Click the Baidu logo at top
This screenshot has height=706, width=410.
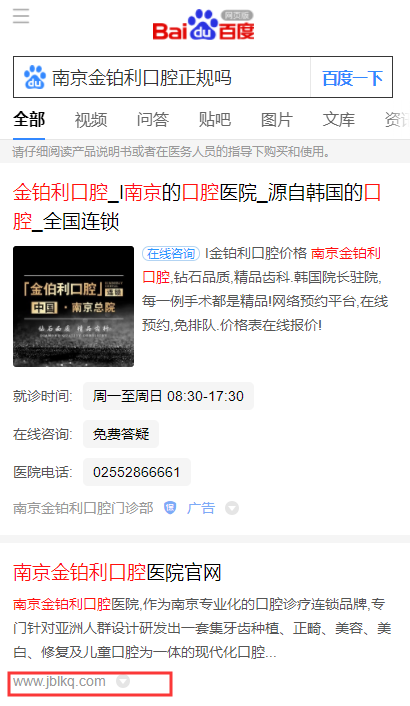coord(203,25)
